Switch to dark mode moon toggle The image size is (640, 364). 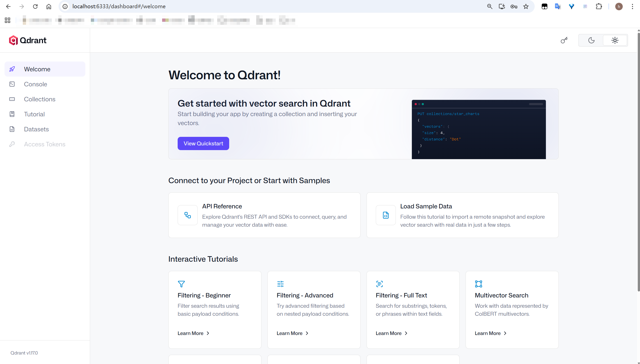591,40
